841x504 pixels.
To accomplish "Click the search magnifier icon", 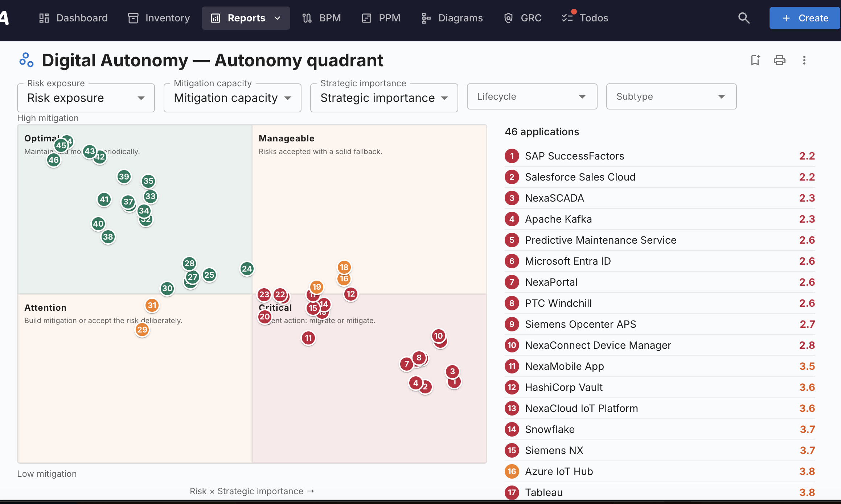I will click(x=744, y=18).
